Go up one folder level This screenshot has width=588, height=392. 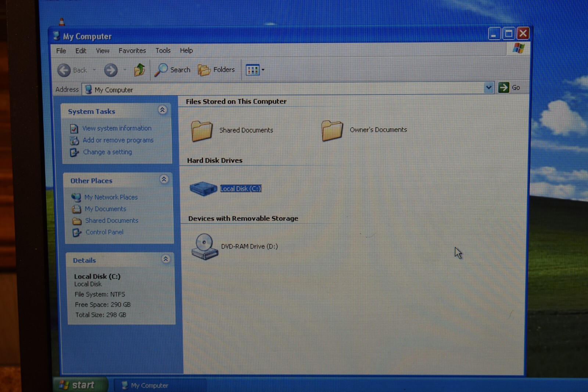[139, 69]
